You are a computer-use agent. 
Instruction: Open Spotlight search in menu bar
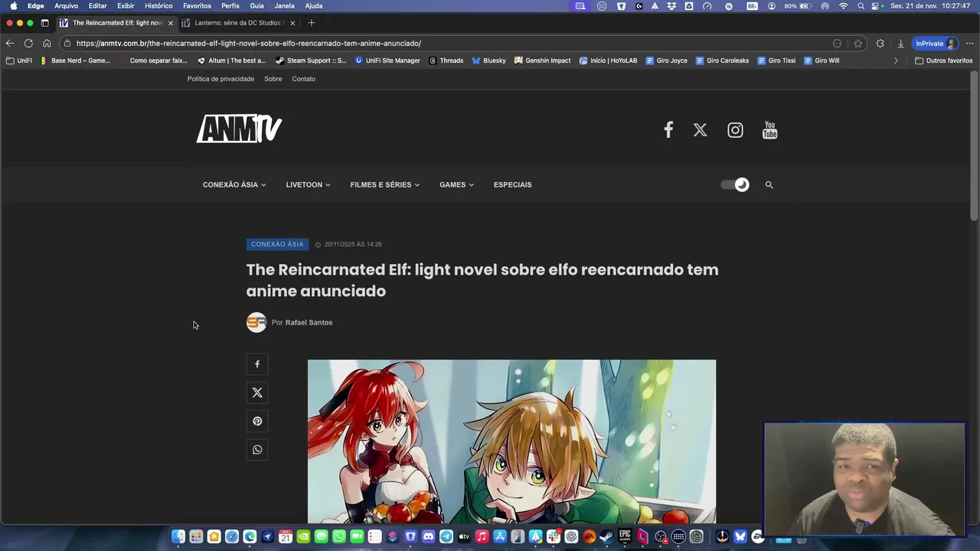tap(861, 5)
